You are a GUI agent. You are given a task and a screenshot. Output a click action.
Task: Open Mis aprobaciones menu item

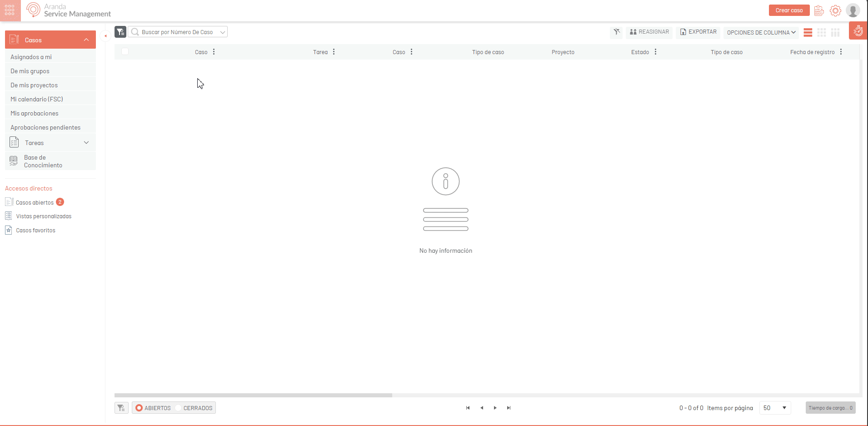tap(35, 113)
